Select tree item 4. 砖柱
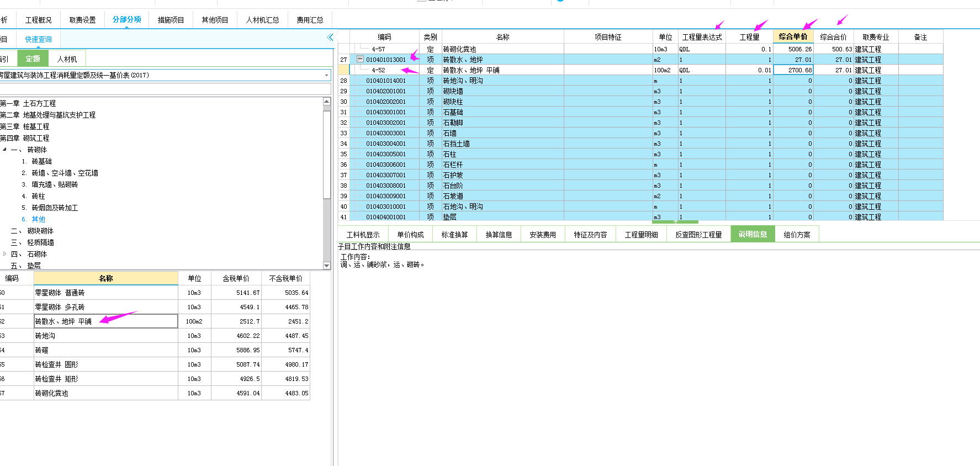 [x=34, y=196]
